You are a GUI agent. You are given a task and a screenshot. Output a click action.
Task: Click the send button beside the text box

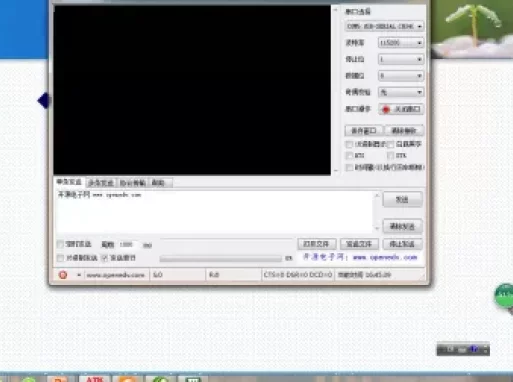point(402,199)
